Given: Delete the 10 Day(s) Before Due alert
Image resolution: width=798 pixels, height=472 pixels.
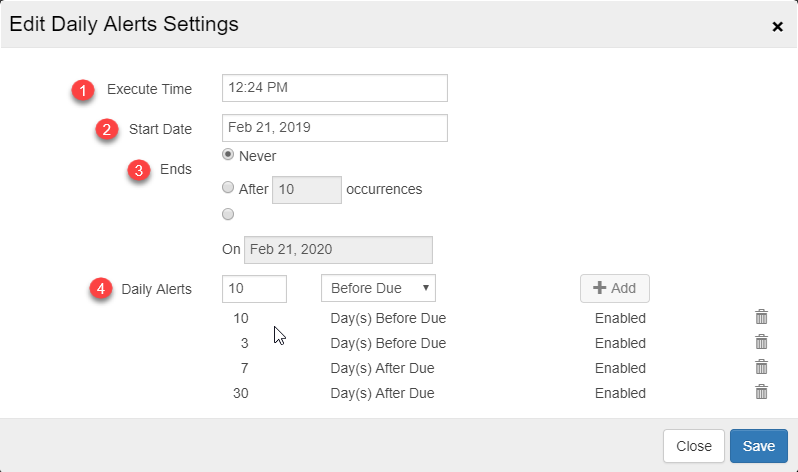Looking at the screenshot, I should click(761, 318).
